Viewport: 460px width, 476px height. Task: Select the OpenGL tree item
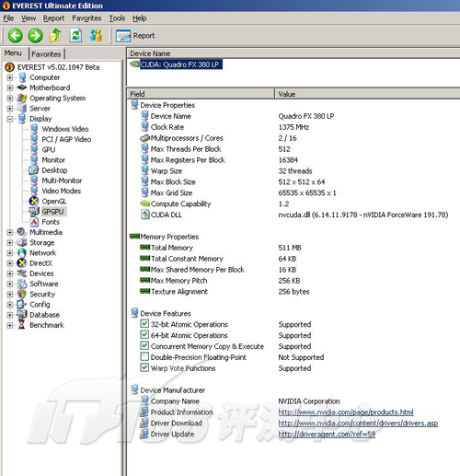click(54, 202)
